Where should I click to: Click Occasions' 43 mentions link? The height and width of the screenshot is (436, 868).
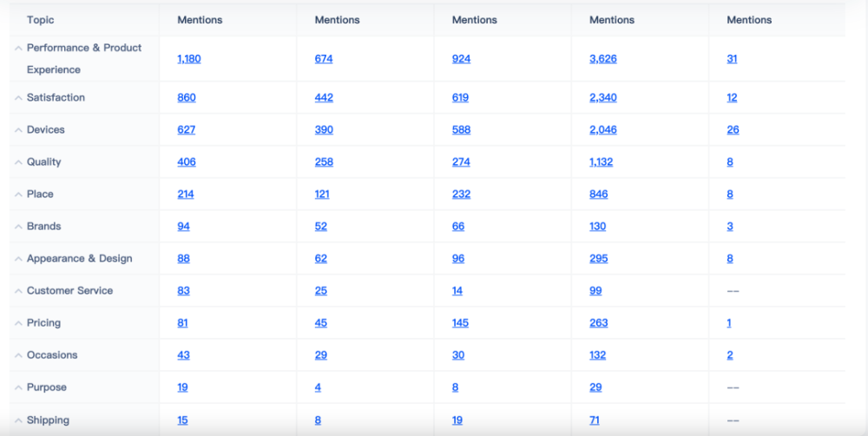pyautogui.click(x=183, y=354)
